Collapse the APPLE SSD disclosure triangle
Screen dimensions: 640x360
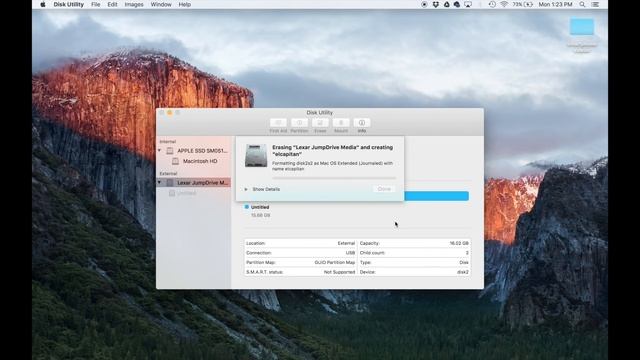point(160,151)
